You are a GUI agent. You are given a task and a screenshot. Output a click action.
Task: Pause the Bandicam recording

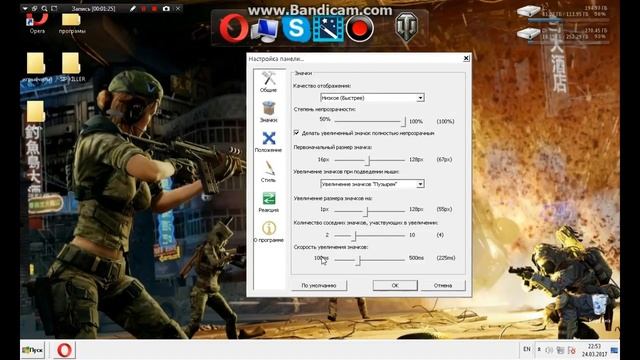(144, 8)
